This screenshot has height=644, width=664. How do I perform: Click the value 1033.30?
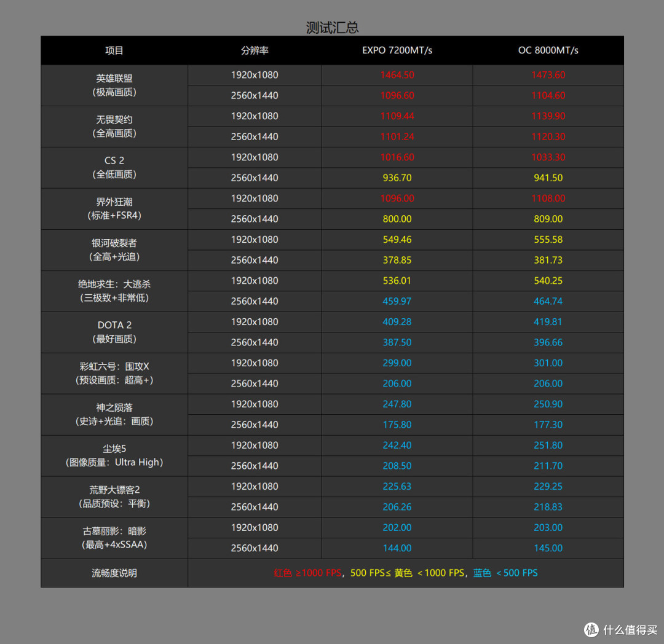click(548, 157)
